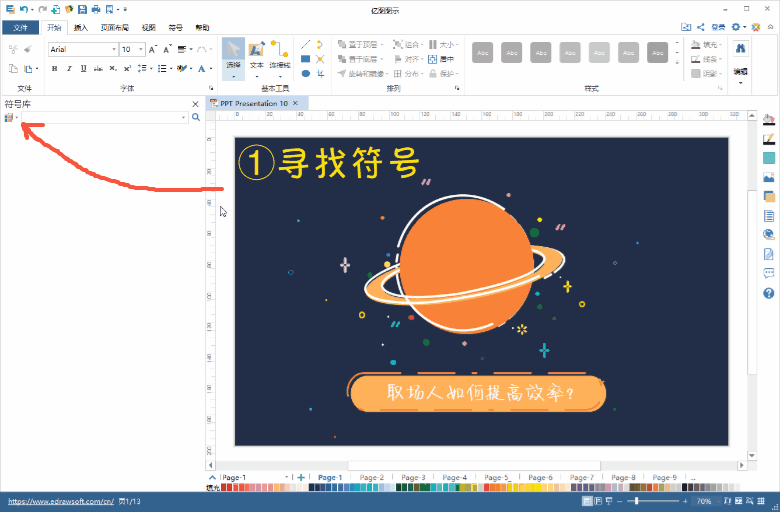
Task: Expand the line spacing dropdown
Action: (x=151, y=69)
